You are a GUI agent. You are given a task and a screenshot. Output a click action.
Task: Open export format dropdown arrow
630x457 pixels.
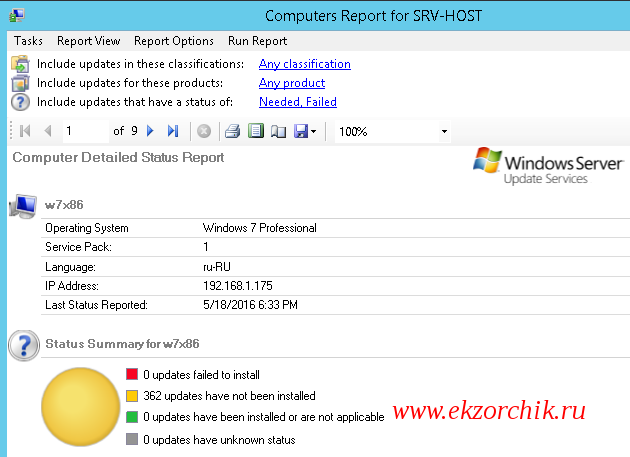[314, 131]
